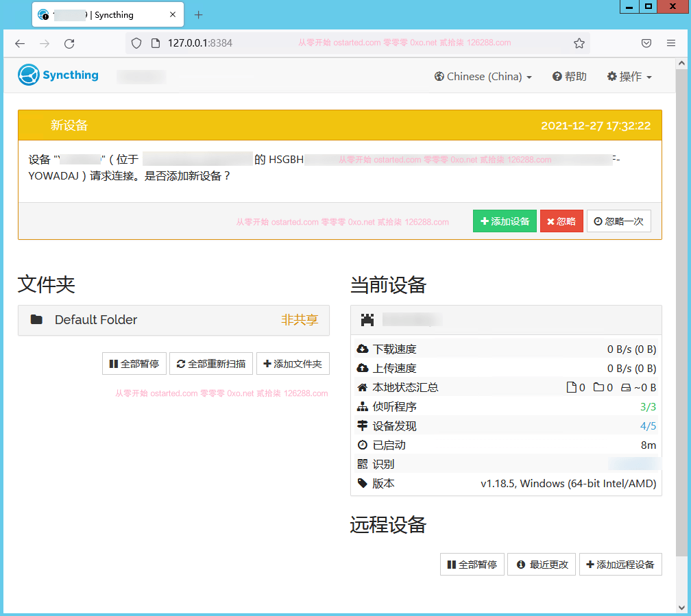Click the scrollbar up arrow
Viewport: 691px width, 616px height.
(x=681, y=64)
